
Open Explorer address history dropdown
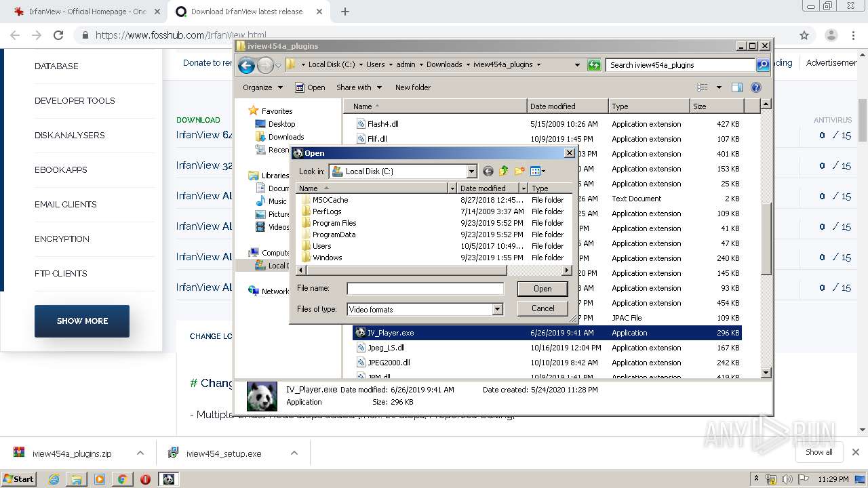coord(577,65)
